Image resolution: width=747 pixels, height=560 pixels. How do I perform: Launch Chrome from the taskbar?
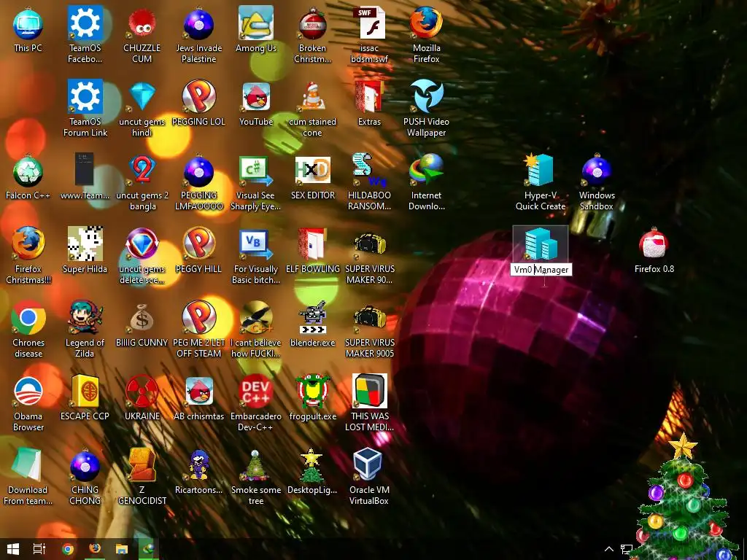(x=68, y=549)
